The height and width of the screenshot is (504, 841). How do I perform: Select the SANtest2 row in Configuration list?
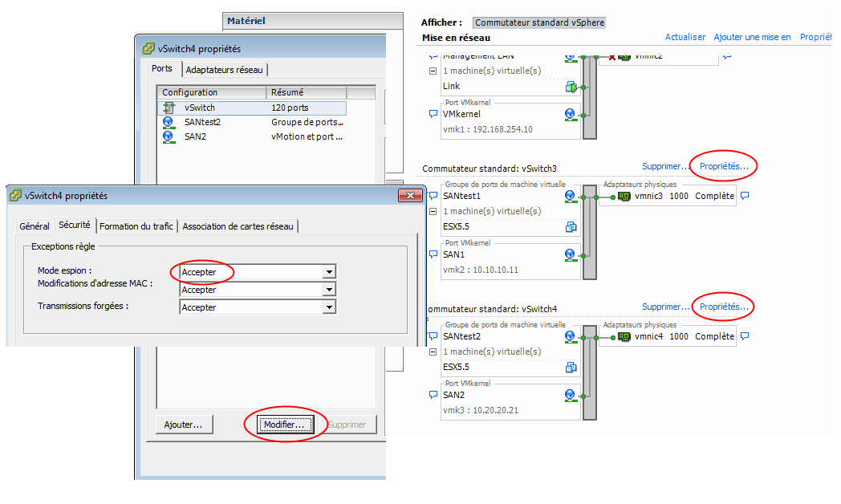click(252, 122)
